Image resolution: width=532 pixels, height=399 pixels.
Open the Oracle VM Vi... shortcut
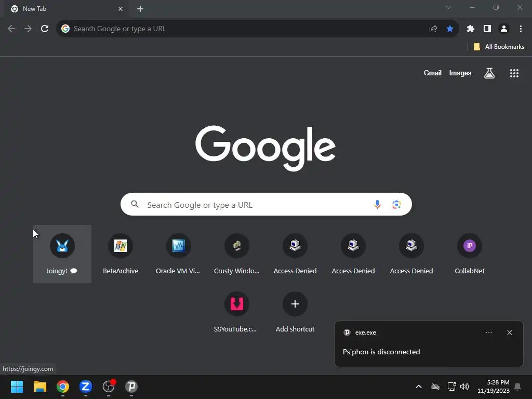click(x=179, y=254)
